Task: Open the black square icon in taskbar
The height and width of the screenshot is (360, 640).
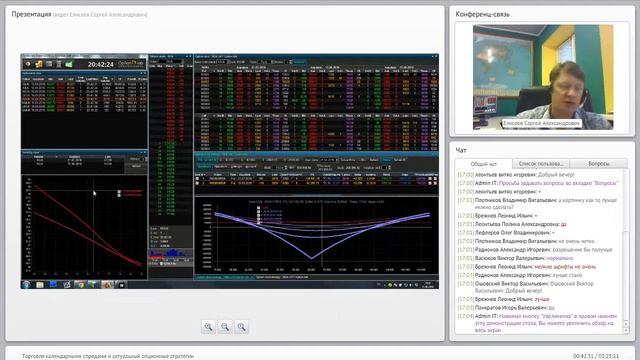Action: [121, 285]
